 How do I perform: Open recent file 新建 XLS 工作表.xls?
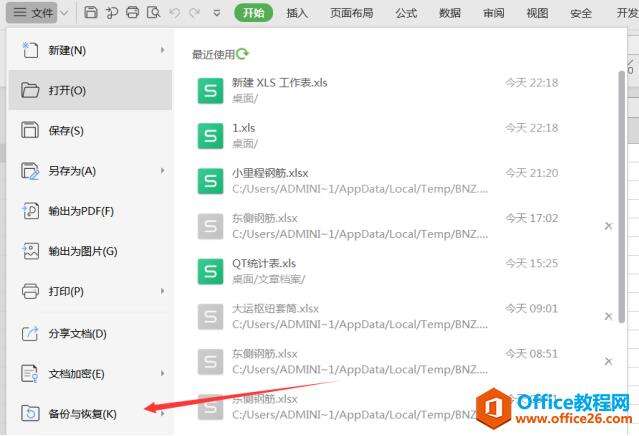(403, 90)
